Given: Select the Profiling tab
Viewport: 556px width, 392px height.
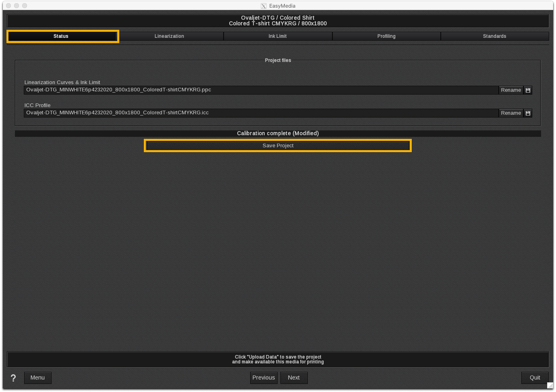Looking at the screenshot, I should [x=386, y=36].
